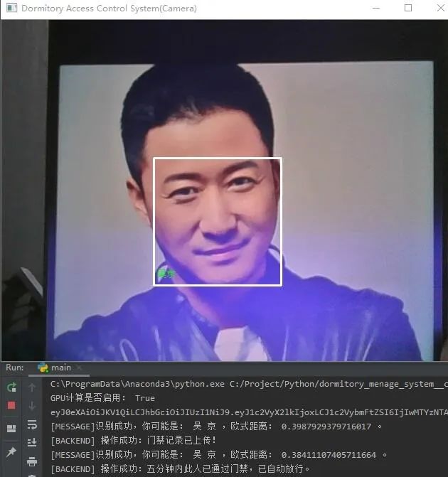Click the 'eyJ0eXAiOiJKV1Qi' token line
448x477 pixels.
tap(249, 412)
